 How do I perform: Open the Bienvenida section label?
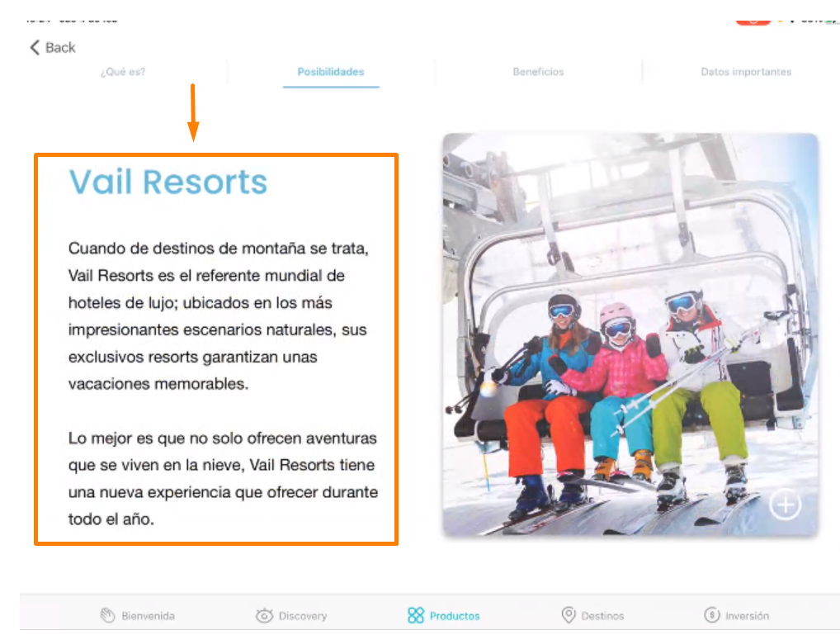point(148,616)
